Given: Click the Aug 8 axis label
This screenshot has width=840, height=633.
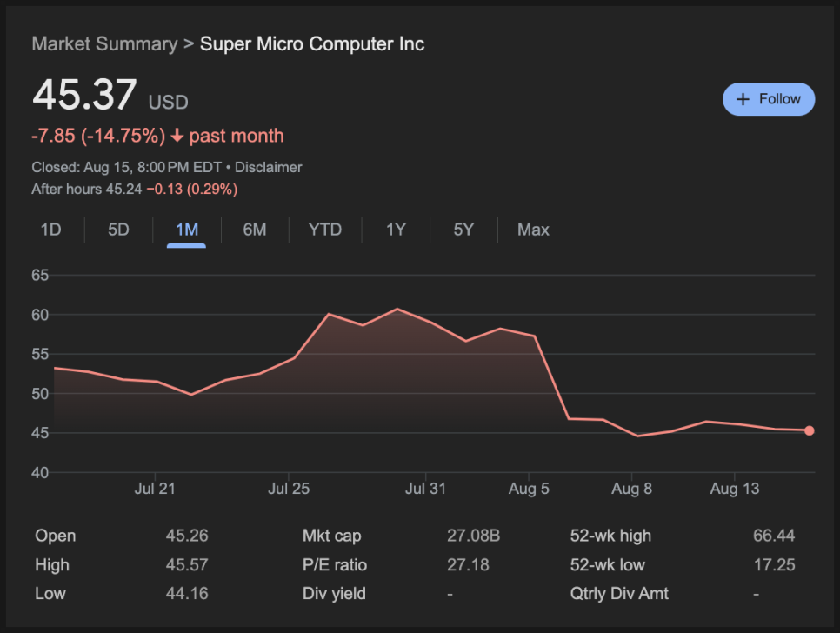Looking at the screenshot, I should (631, 489).
